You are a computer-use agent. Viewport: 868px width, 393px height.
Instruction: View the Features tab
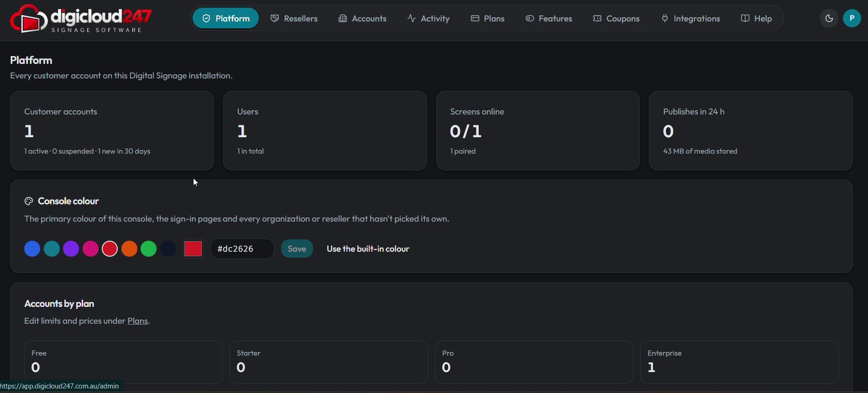549,18
